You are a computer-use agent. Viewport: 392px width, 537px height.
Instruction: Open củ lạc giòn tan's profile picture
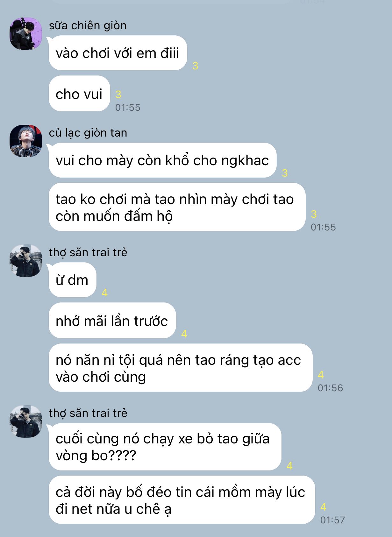(26, 141)
